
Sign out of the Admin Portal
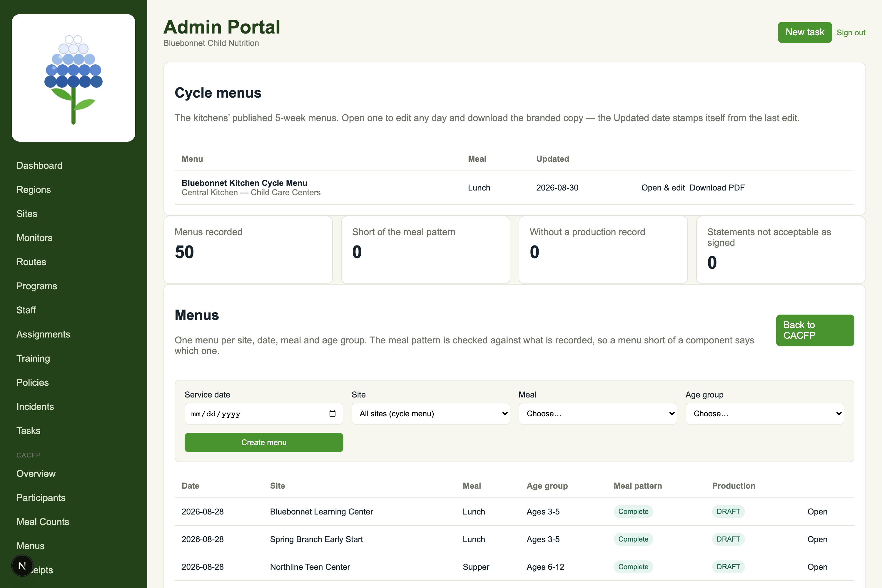coord(851,33)
